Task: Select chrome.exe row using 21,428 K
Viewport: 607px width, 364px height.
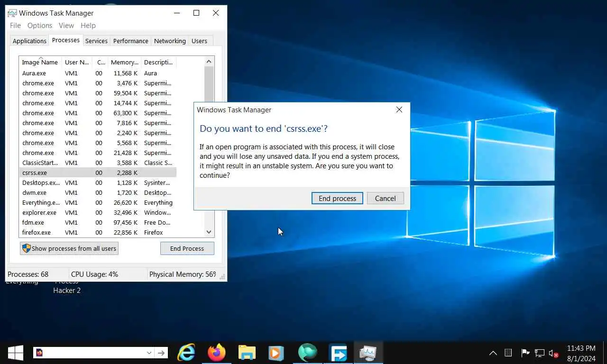Action: tap(98, 153)
